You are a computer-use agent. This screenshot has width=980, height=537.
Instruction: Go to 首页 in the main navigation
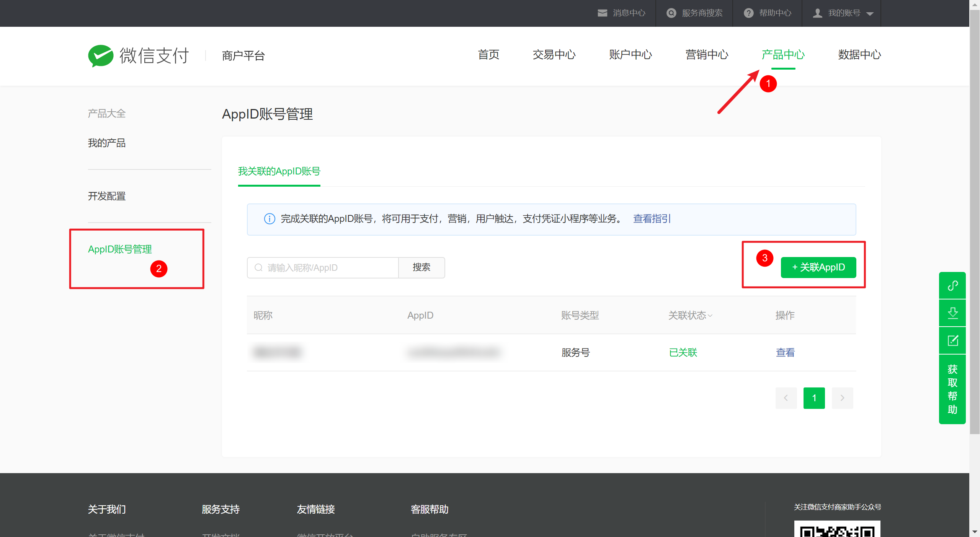(488, 55)
